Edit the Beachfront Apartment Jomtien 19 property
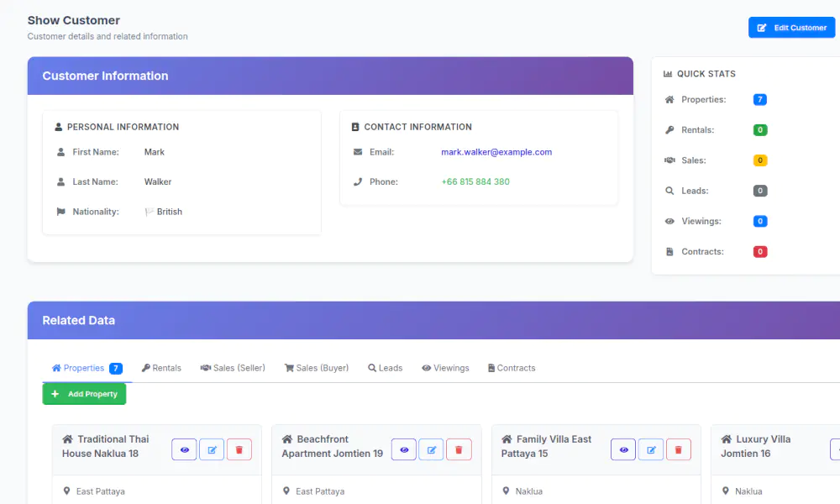The height and width of the screenshot is (504, 840). click(431, 449)
